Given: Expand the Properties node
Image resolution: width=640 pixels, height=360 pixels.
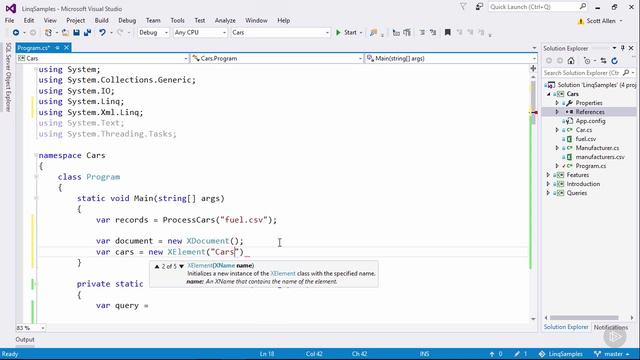Looking at the screenshot, I should 557,103.
